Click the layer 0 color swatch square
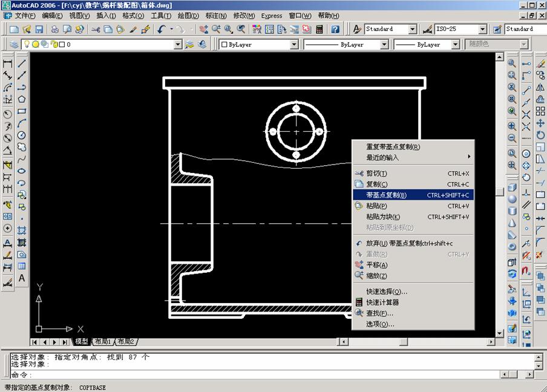 tap(62, 44)
